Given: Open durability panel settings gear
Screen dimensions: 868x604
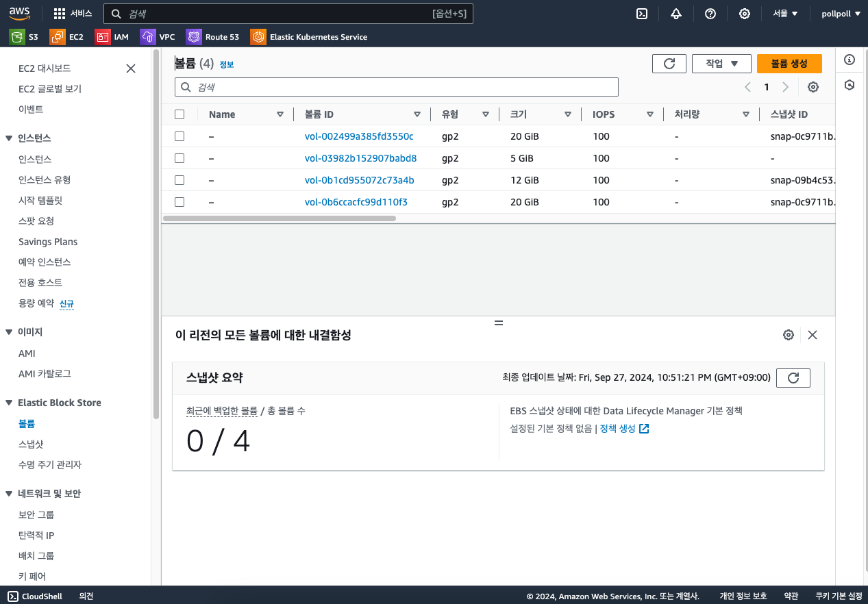Looking at the screenshot, I should click(789, 335).
